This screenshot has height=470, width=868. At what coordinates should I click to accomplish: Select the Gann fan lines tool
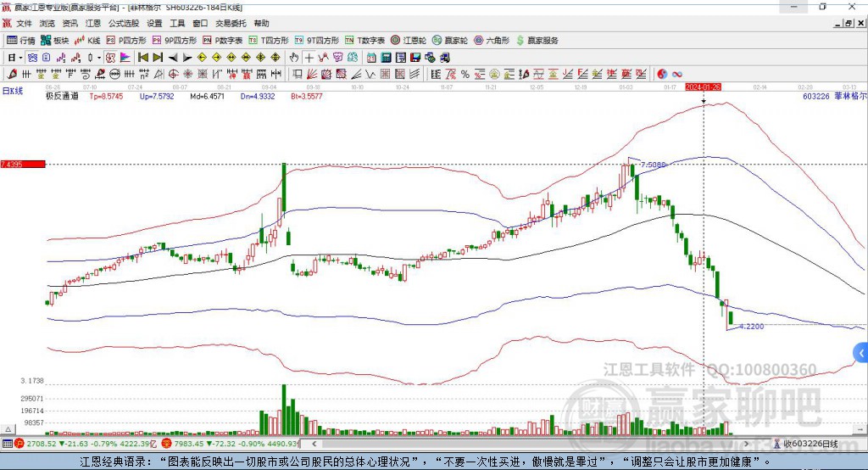pyautogui.click(x=312, y=74)
